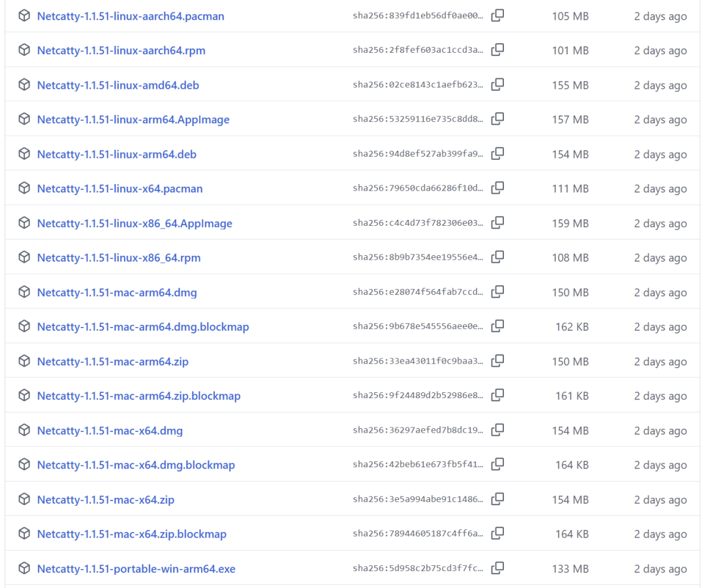The height and width of the screenshot is (588, 705).
Task: Copy SHA256 hash for linux-amd64.deb
Action: pyautogui.click(x=497, y=85)
